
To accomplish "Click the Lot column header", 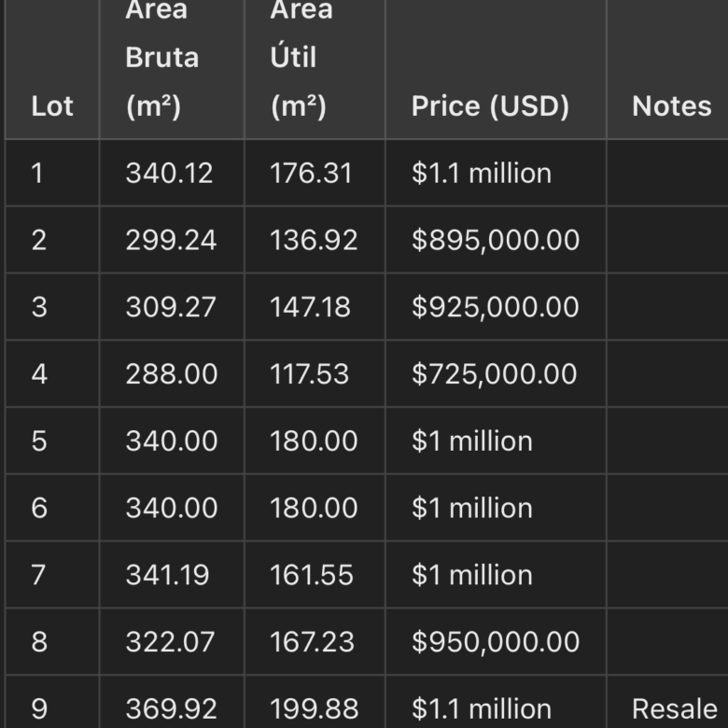I will coord(52,106).
